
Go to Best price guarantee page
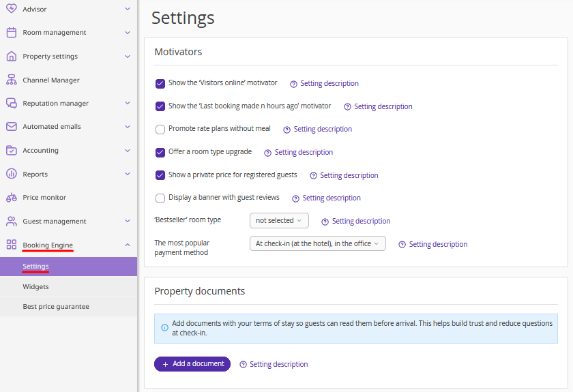click(x=56, y=306)
